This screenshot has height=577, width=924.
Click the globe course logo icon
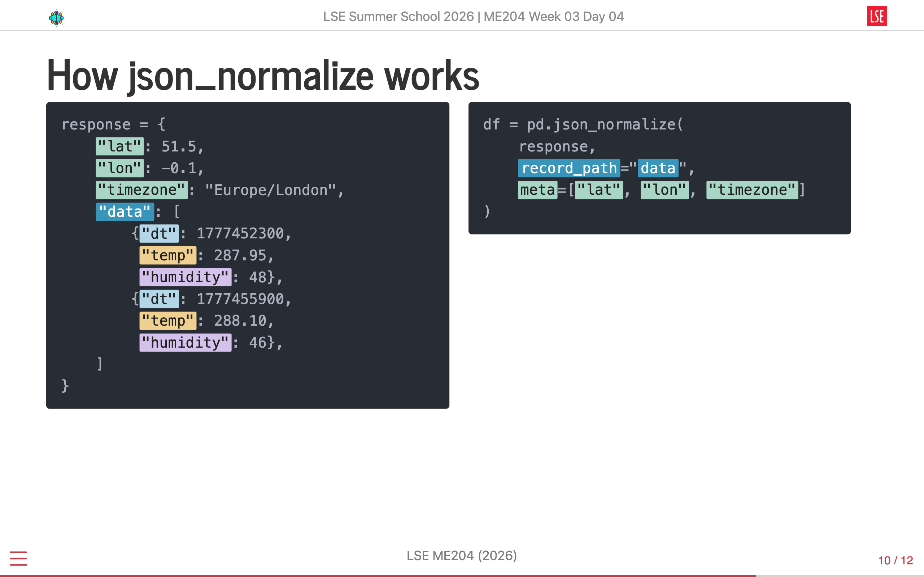pyautogui.click(x=56, y=18)
